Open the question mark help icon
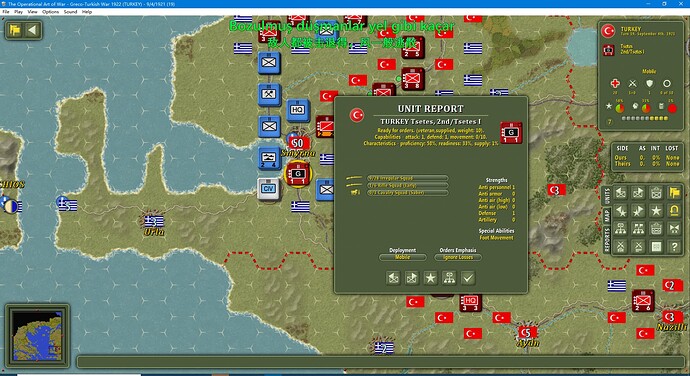The image size is (690, 376). click(674, 247)
